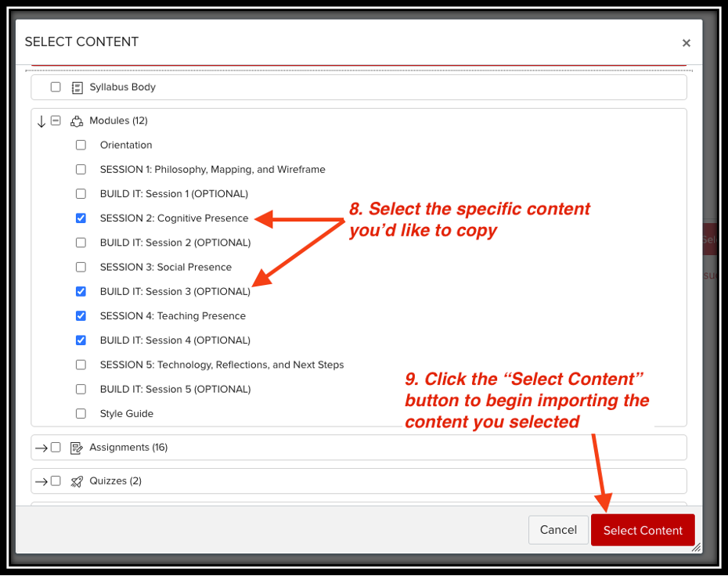Check BUILD IT: Session 1 (OPTIONAL) box
The height and width of the screenshot is (576, 728).
(x=81, y=193)
